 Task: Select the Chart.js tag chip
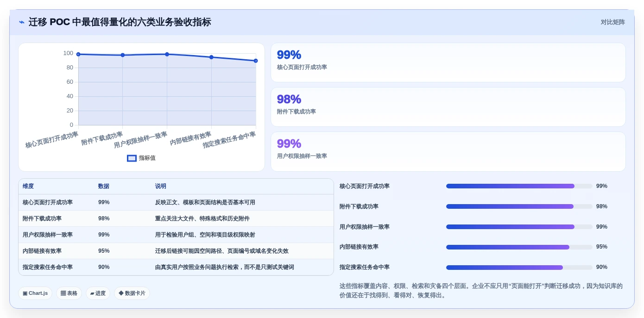pyautogui.click(x=35, y=293)
